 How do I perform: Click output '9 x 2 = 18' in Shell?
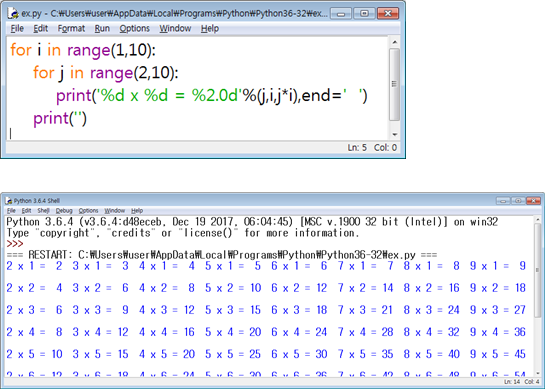coord(498,288)
